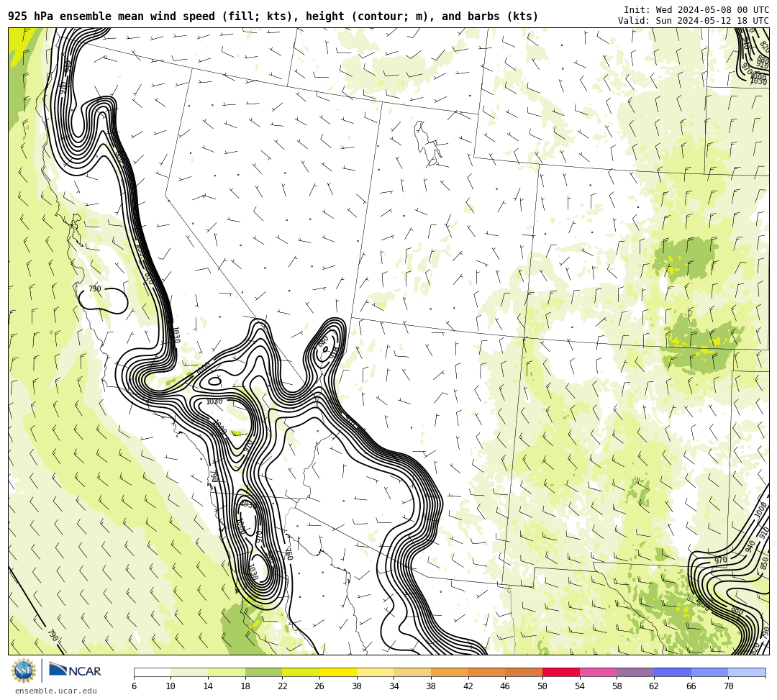Click the bright yellow 26–30 kts swatch

[x=338, y=672]
